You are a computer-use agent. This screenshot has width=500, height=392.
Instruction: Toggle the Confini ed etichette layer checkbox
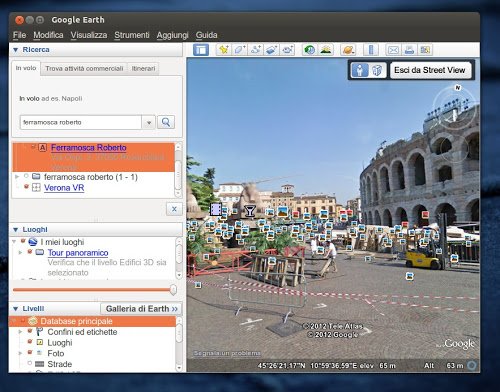tap(30, 331)
